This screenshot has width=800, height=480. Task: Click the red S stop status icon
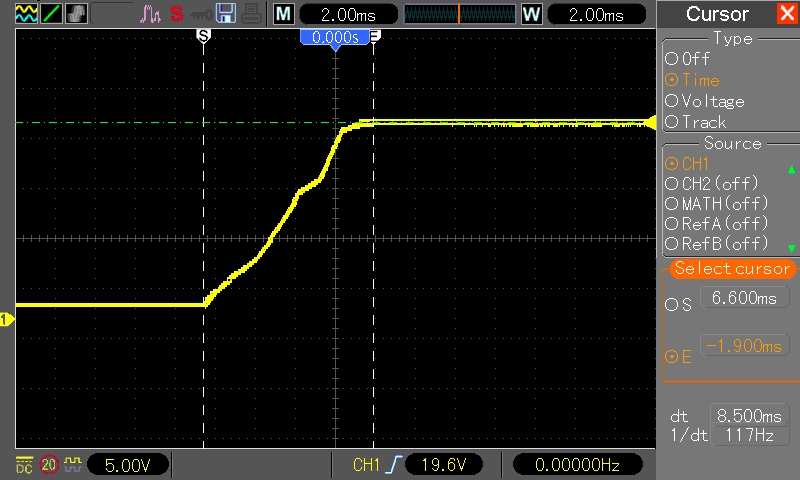[176, 14]
